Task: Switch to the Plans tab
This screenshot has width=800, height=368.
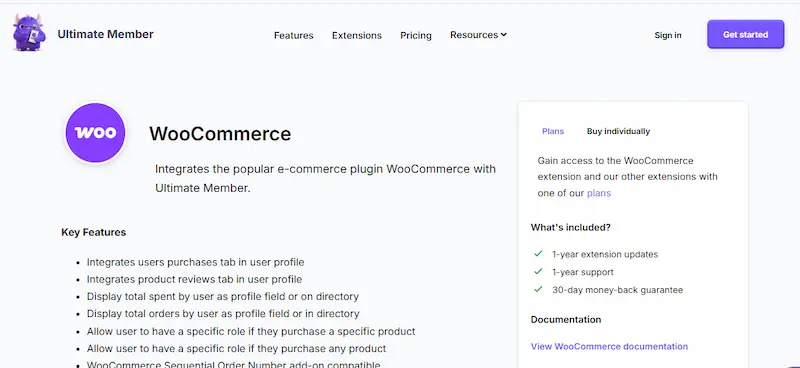Action: tap(553, 131)
